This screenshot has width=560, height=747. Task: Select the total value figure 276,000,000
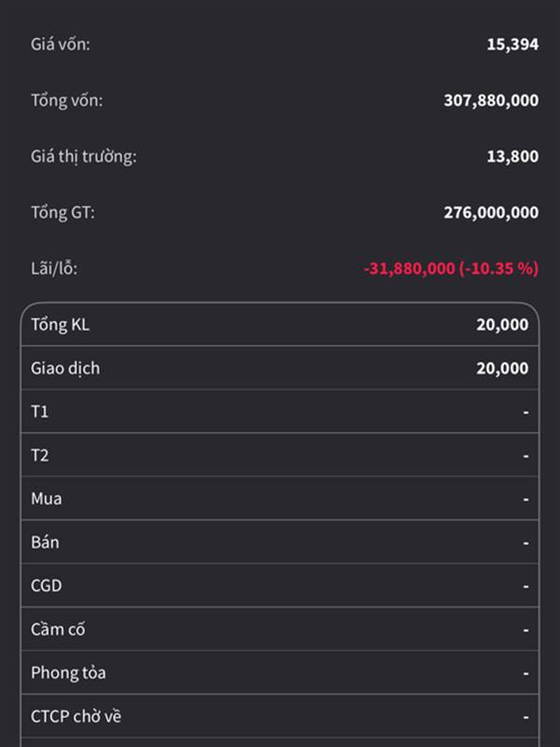click(x=490, y=212)
